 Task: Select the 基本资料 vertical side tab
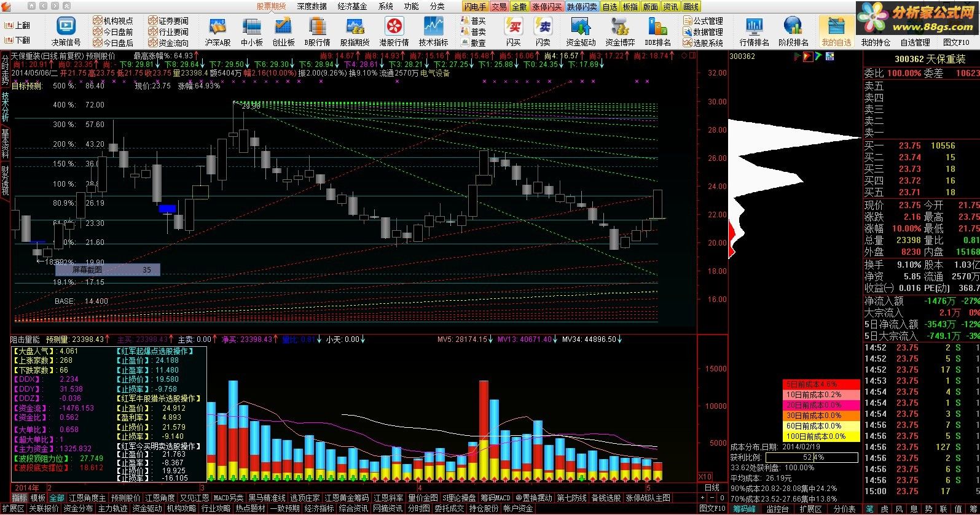pos(6,143)
